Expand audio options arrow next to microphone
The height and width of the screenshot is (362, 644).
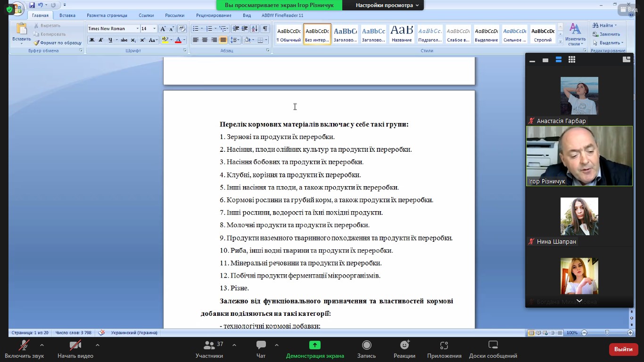coord(42,345)
